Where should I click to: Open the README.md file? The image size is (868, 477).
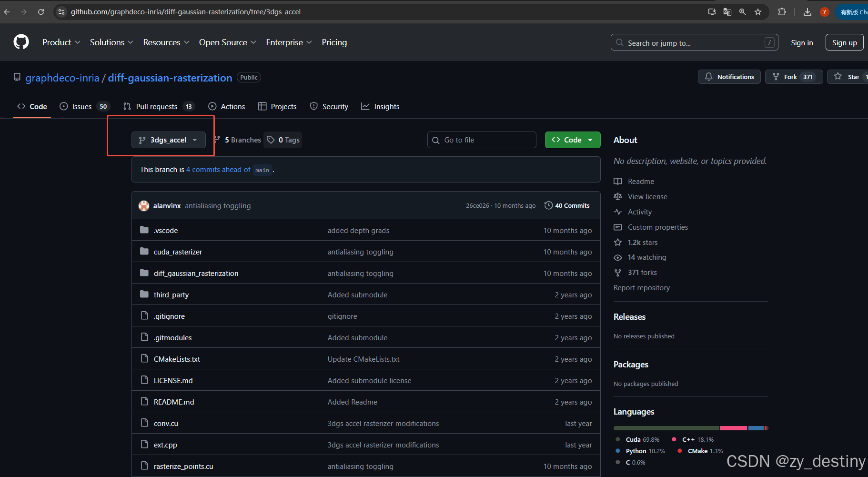click(174, 402)
